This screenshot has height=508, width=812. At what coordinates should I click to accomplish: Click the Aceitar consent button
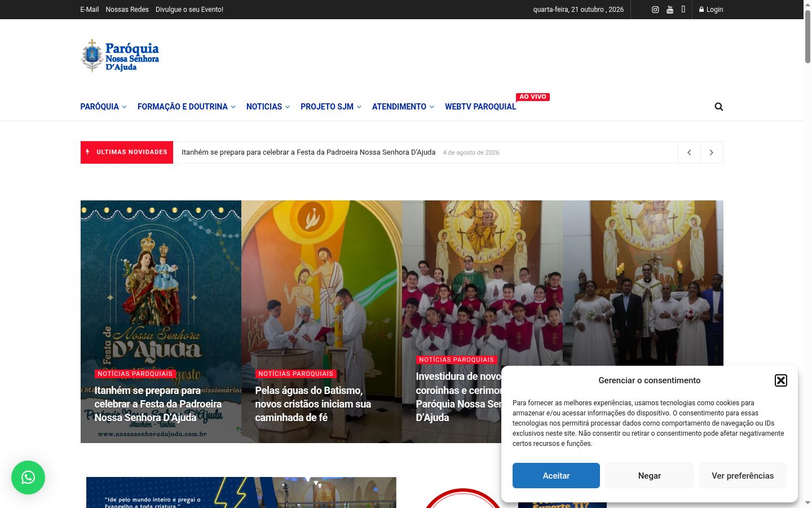pyautogui.click(x=556, y=476)
